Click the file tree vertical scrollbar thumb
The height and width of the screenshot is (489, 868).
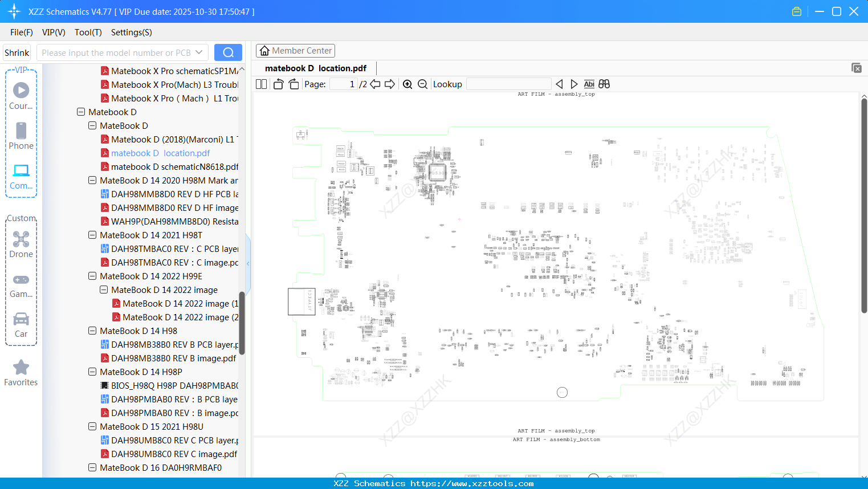point(242,323)
